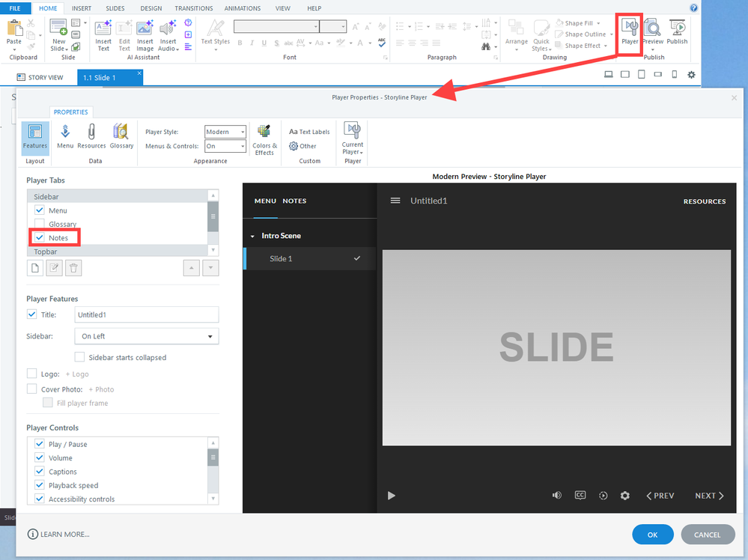
Task: Open the Player Style dropdown
Action: [x=225, y=132]
